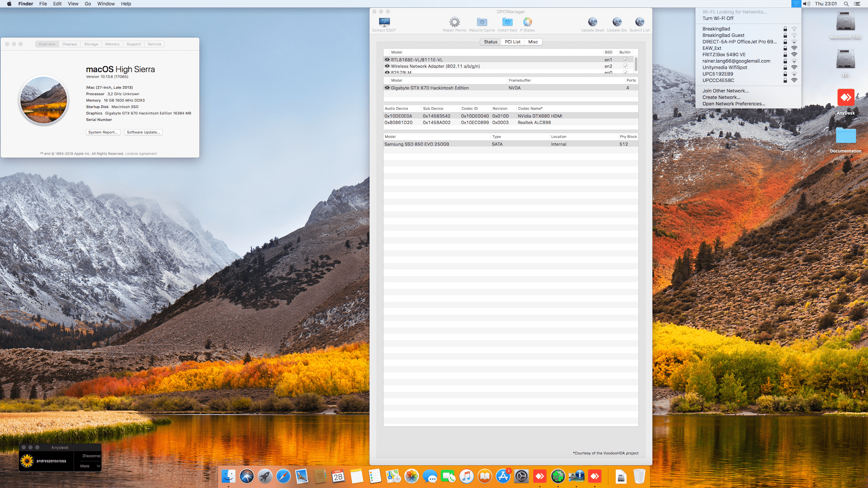Click Submit List globe icon
This screenshot has width=868, height=488.
point(639,24)
